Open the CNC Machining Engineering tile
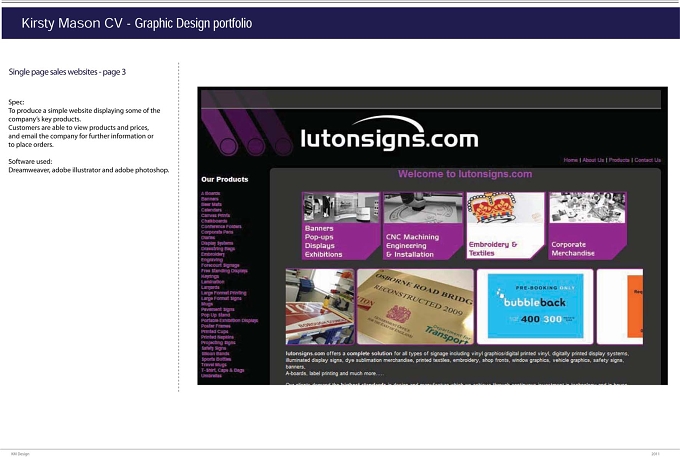 click(x=423, y=226)
